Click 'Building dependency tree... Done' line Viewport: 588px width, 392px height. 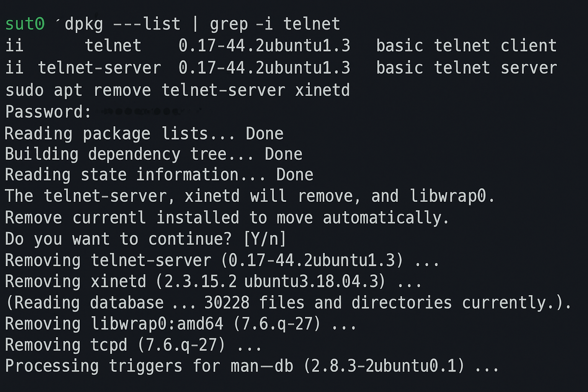(x=154, y=154)
